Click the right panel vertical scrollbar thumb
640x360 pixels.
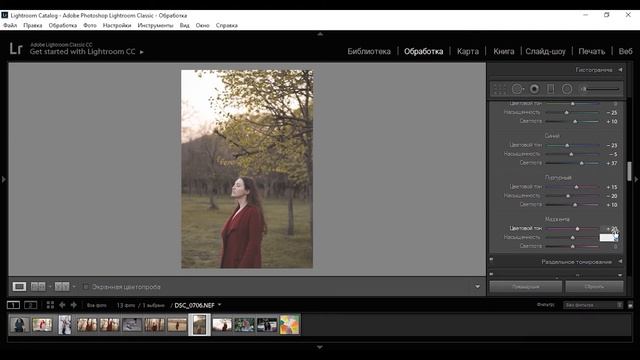(629, 171)
